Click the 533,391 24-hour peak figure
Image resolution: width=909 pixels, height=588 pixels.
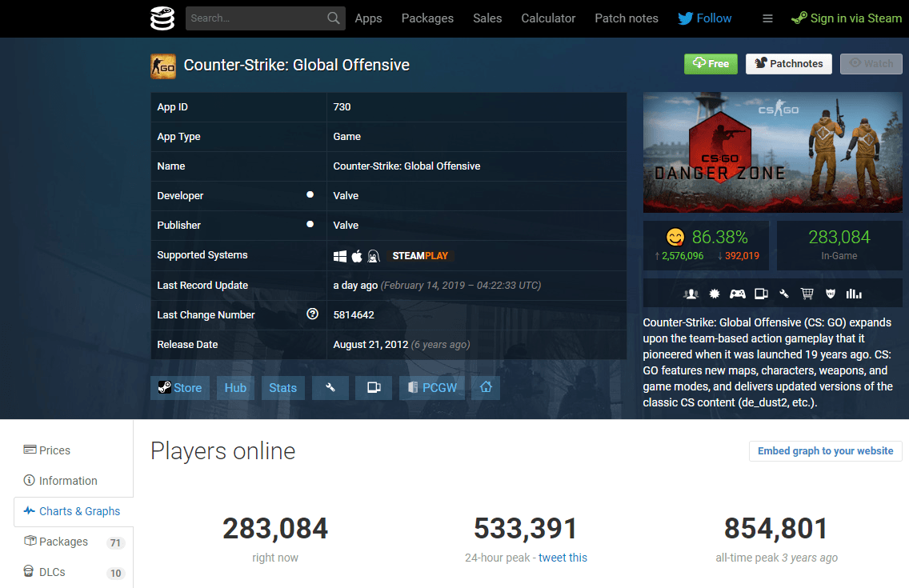click(x=526, y=528)
